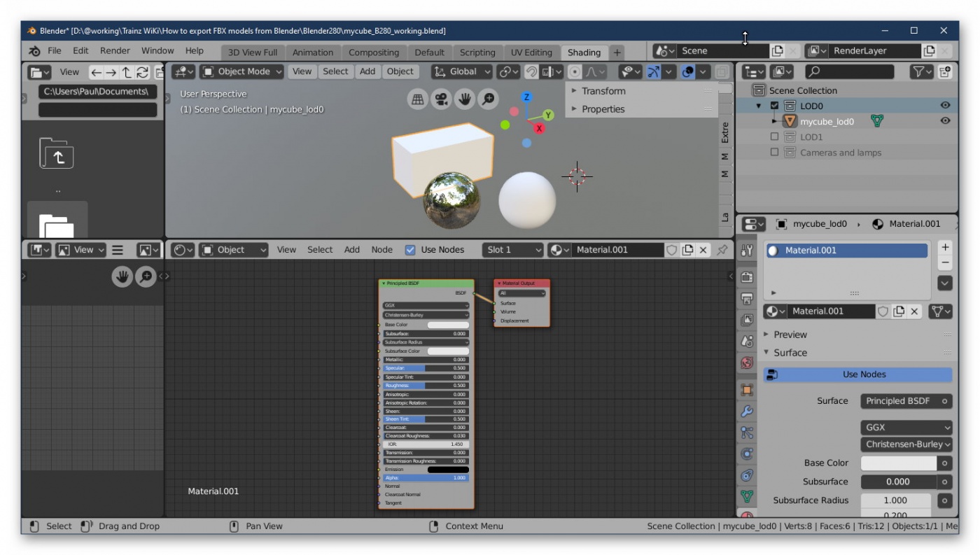Duplicate material in node editor header
This screenshot has height=555, width=980.
point(688,250)
